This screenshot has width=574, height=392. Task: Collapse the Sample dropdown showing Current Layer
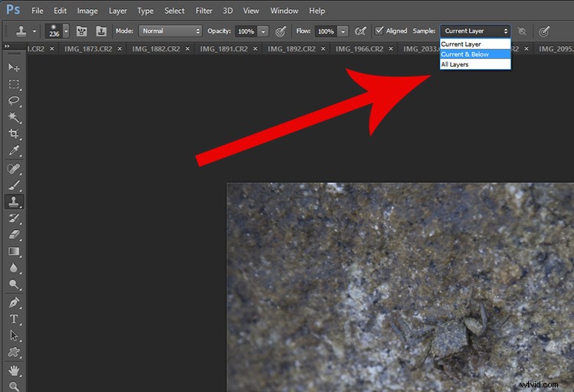(475, 31)
